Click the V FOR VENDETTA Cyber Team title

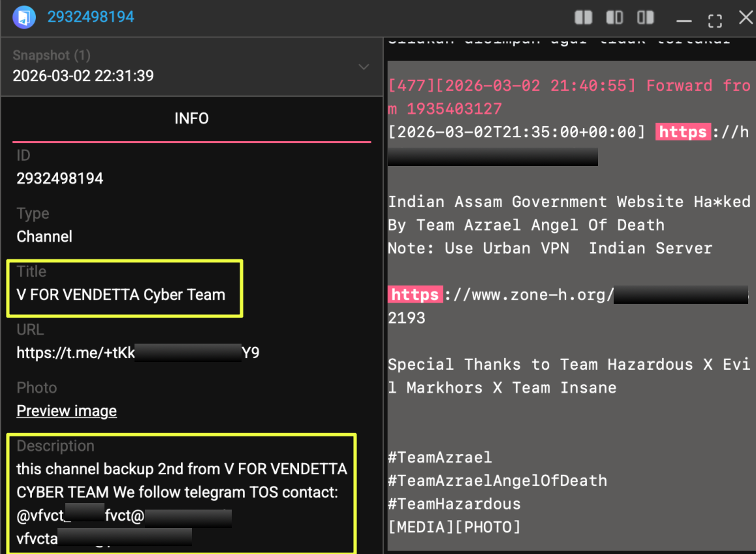point(121,295)
